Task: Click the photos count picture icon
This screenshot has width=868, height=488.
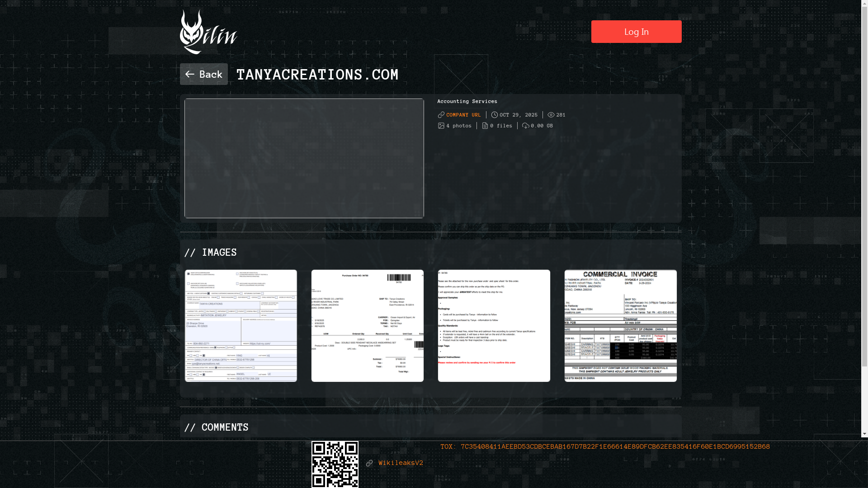Action: (x=441, y=126)
